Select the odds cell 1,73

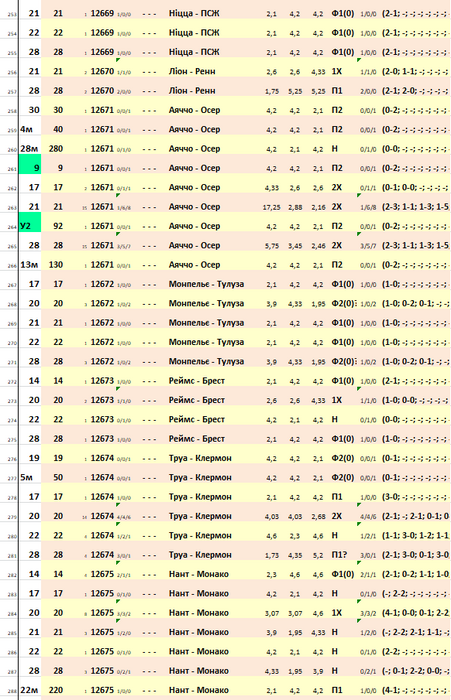(271, 555)
